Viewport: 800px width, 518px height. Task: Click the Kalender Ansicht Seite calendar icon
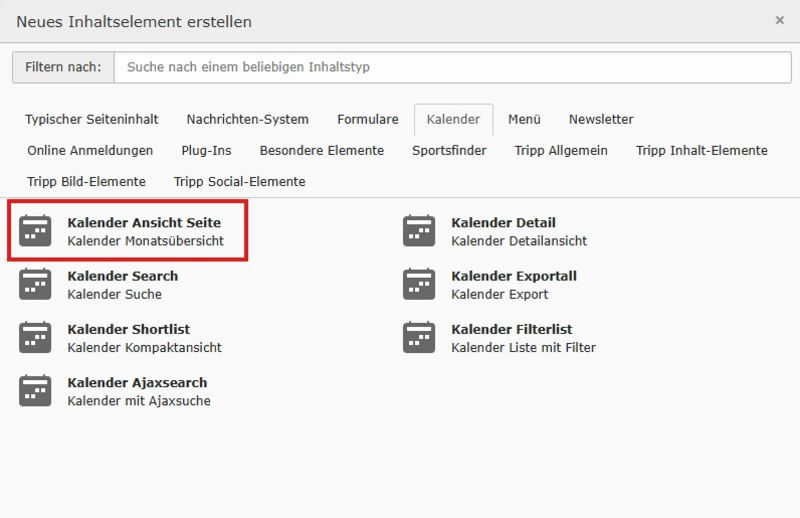point(35,231)
